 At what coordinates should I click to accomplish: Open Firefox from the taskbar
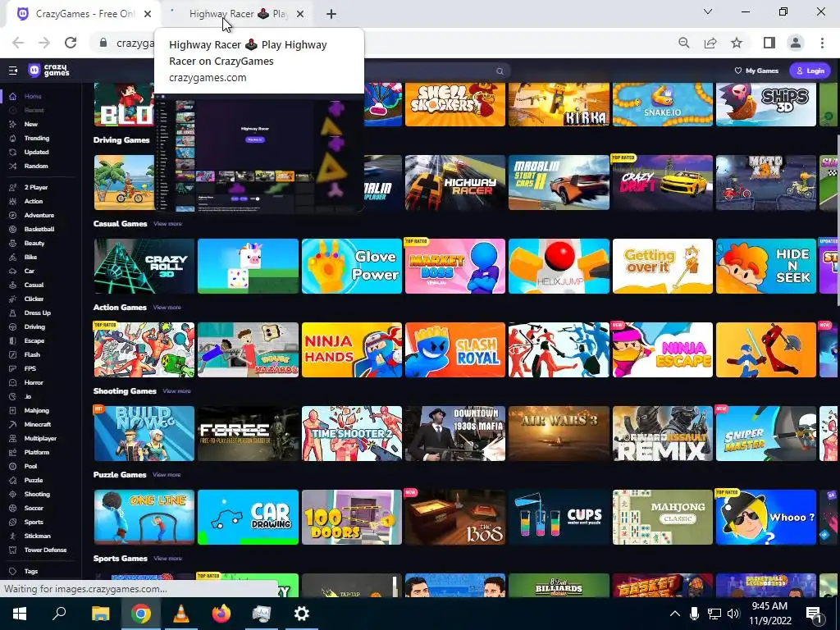221,614
